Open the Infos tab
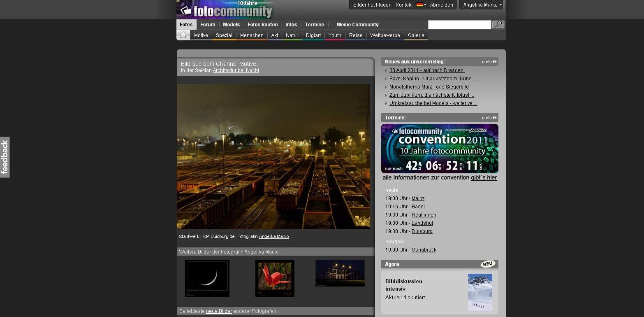 (x=291, y=25)
